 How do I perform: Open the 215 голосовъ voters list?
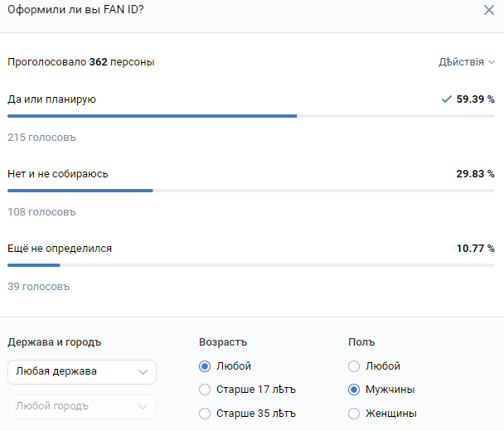41,138
